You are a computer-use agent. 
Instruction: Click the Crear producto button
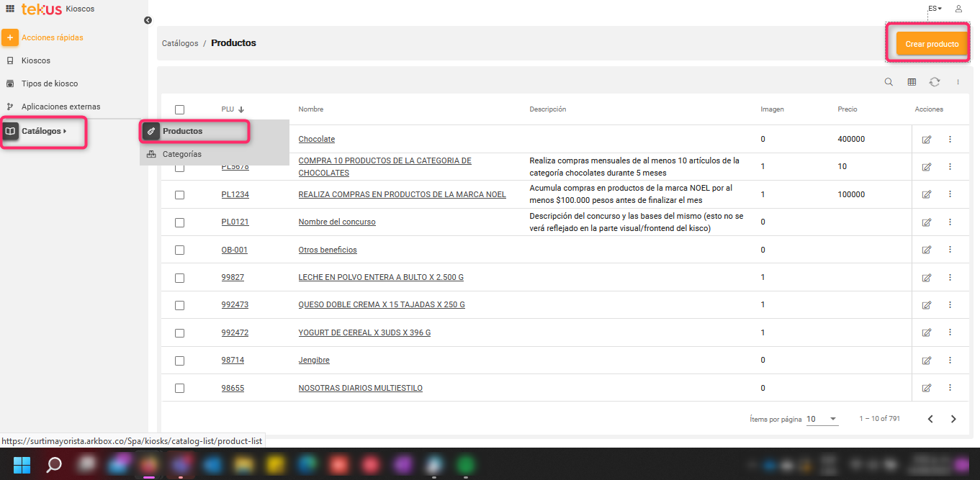click(931, 43)
